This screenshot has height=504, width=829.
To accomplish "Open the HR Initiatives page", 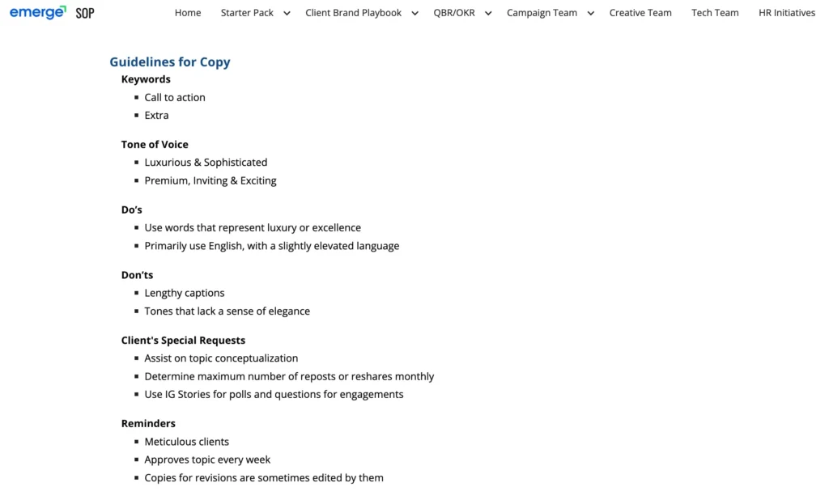I will pos(787,13).
